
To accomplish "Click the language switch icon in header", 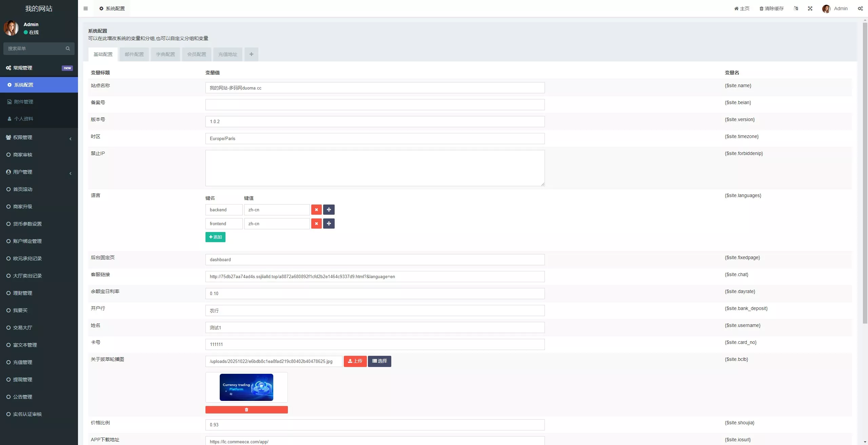I will coord(796,8).
